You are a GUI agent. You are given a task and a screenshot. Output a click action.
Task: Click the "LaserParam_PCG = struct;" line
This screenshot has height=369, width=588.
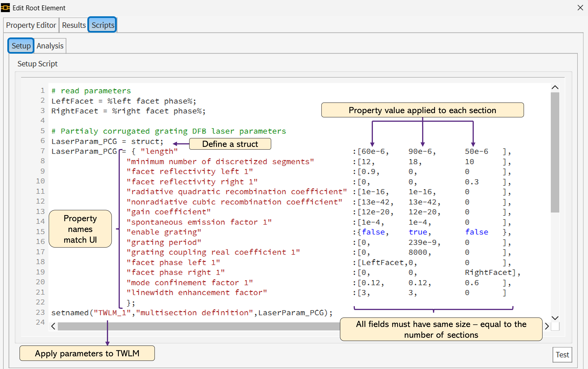[107, 141]
